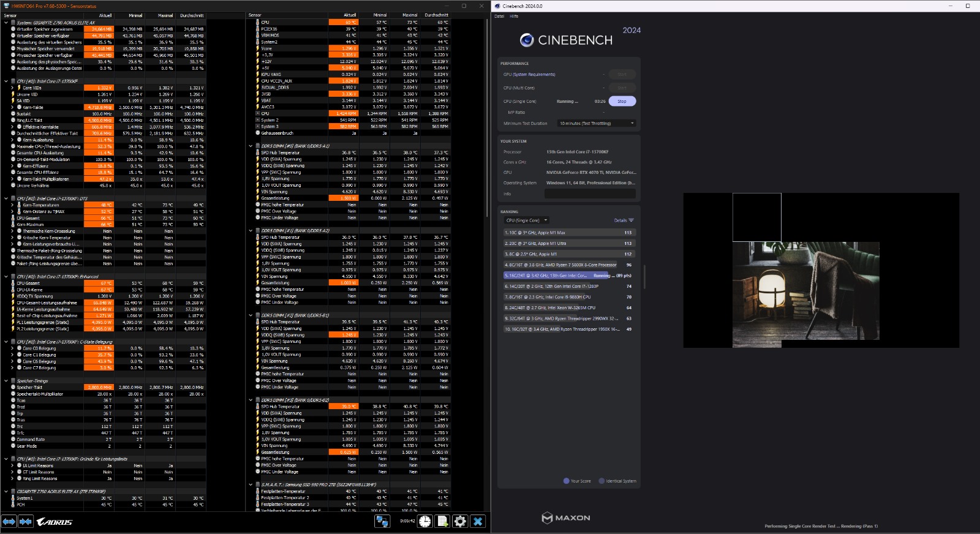Click the round icon beside Uncore Verhältnis
980x534 pixels.
pyautogui.click(x=13, y=186)
